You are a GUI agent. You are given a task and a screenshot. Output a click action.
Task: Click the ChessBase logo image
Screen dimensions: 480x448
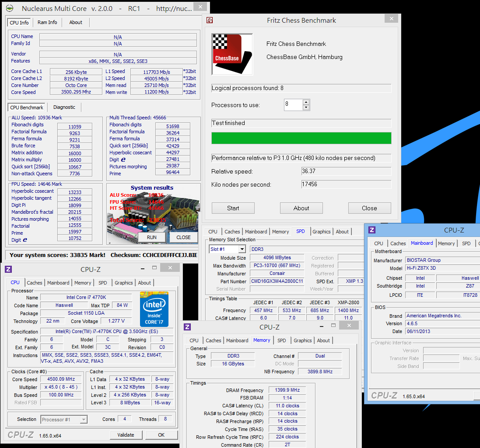[232, 54]
